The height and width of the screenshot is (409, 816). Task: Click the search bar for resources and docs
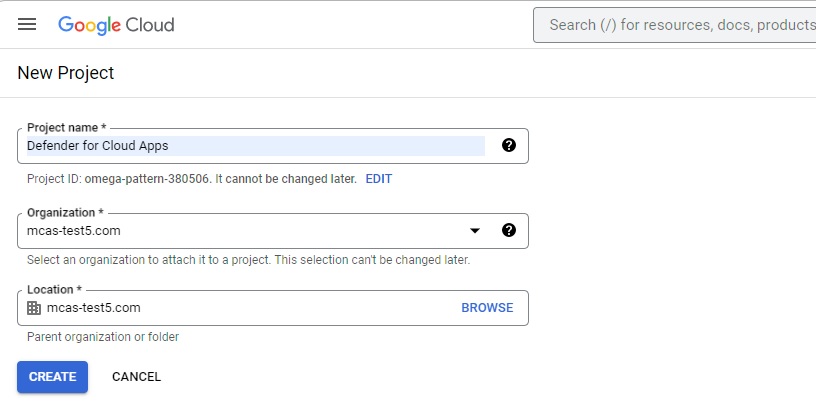coord(680,24)
